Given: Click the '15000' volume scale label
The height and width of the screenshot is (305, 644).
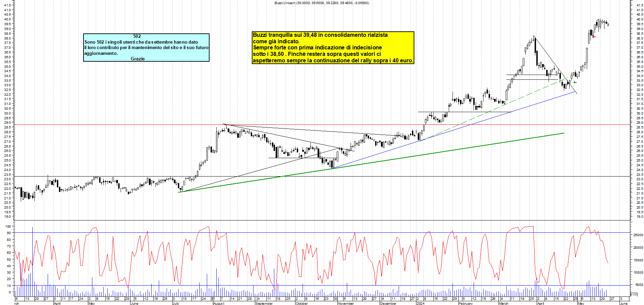Looking at the screenshot, I should click(638, 260).
